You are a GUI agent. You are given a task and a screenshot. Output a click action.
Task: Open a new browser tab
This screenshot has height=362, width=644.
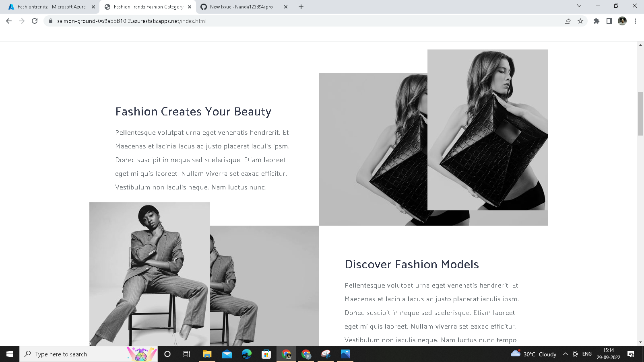(x=301, y=6)
